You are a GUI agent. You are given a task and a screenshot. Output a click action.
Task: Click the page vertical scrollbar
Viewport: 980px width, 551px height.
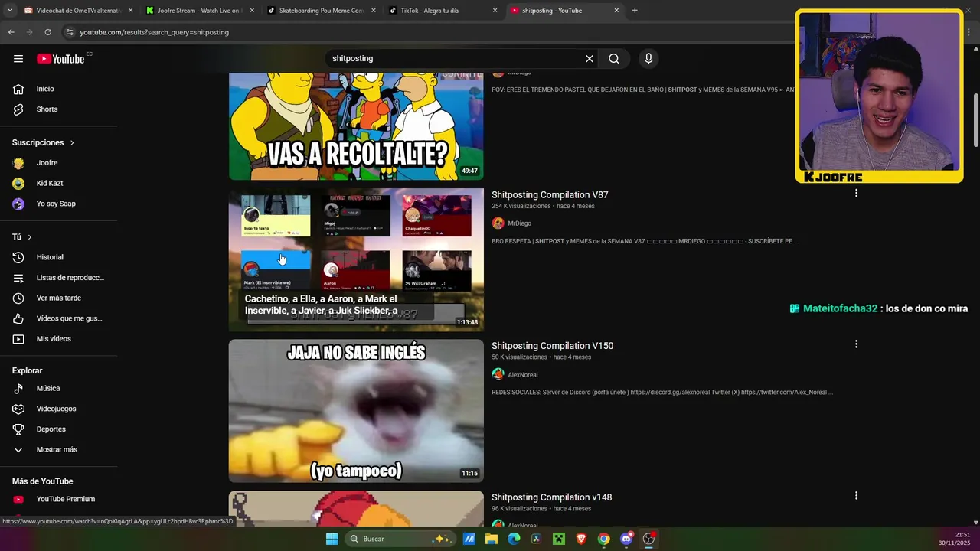(x=975, y=121)
